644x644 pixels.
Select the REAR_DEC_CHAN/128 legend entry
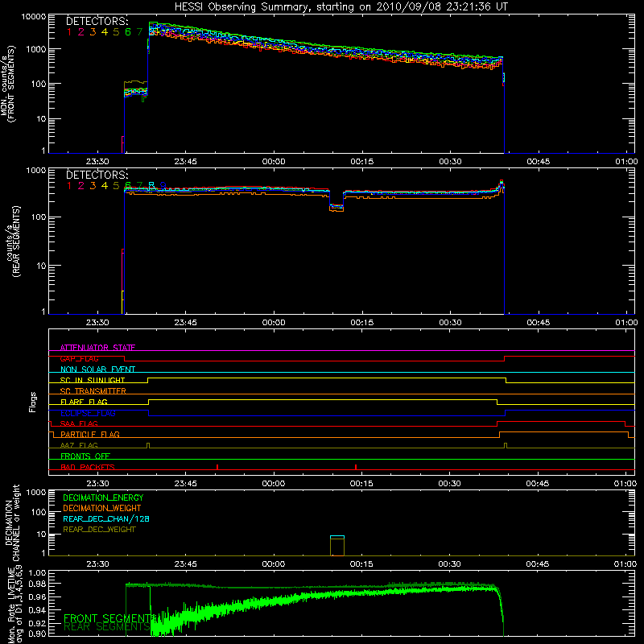pos(106,518)
